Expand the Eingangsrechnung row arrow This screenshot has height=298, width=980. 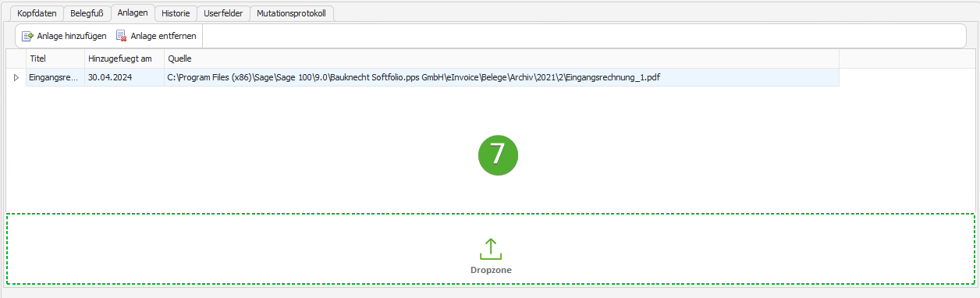[x=16, y=77]
